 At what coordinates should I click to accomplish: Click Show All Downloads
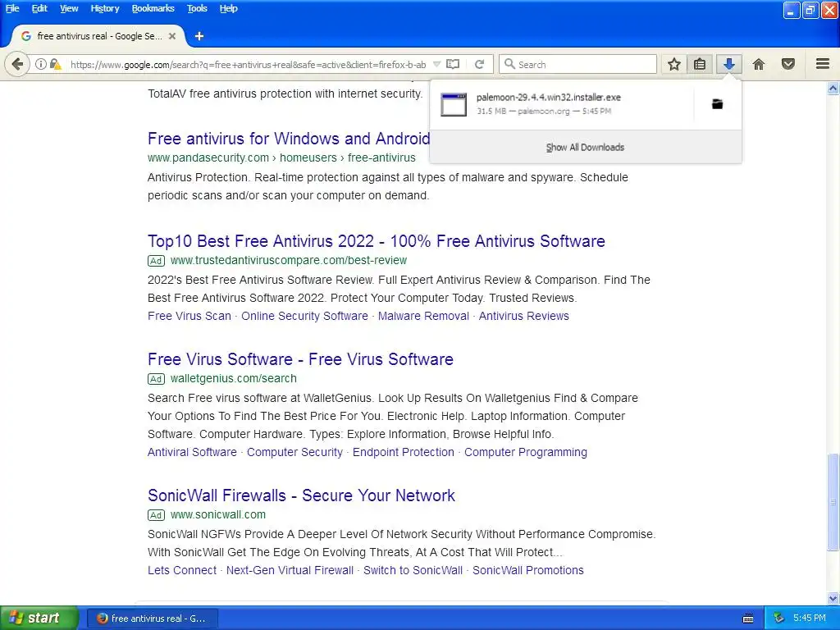tap(585, 148)
